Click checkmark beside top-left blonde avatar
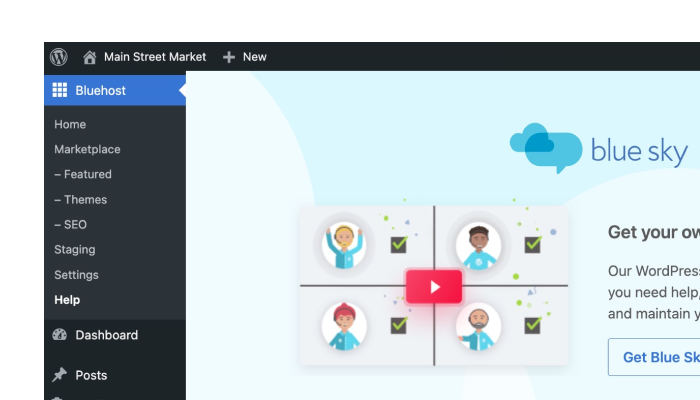This screenshot has height=400, width=700. coord(398,244)
